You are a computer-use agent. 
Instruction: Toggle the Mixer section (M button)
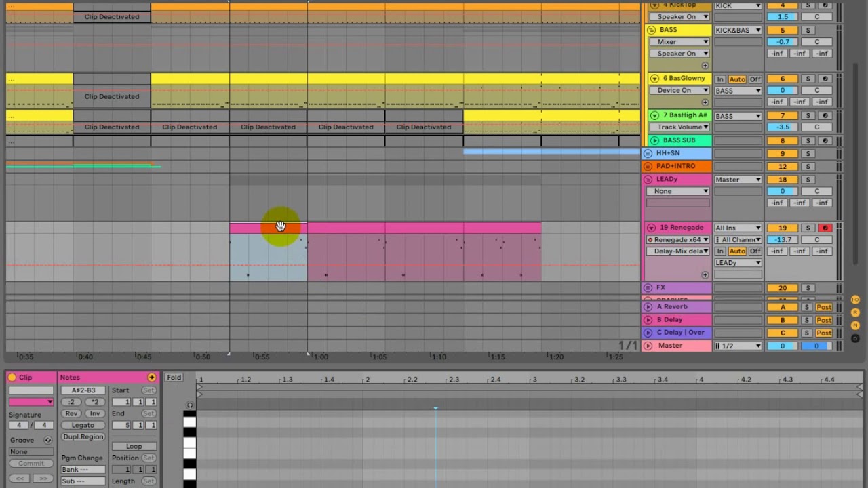pyautogui.click(x=855, y=325)
